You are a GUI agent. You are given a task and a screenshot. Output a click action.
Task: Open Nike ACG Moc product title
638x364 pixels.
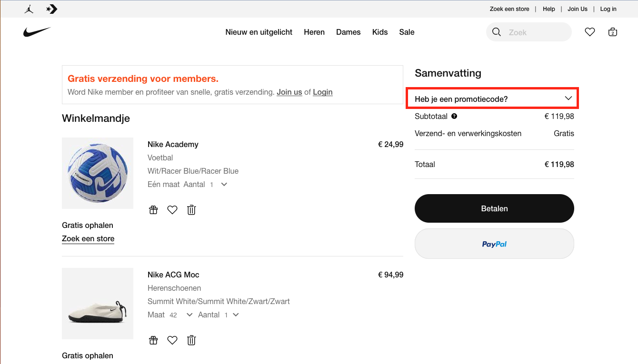pyautogui.click(x=173, y=275)
